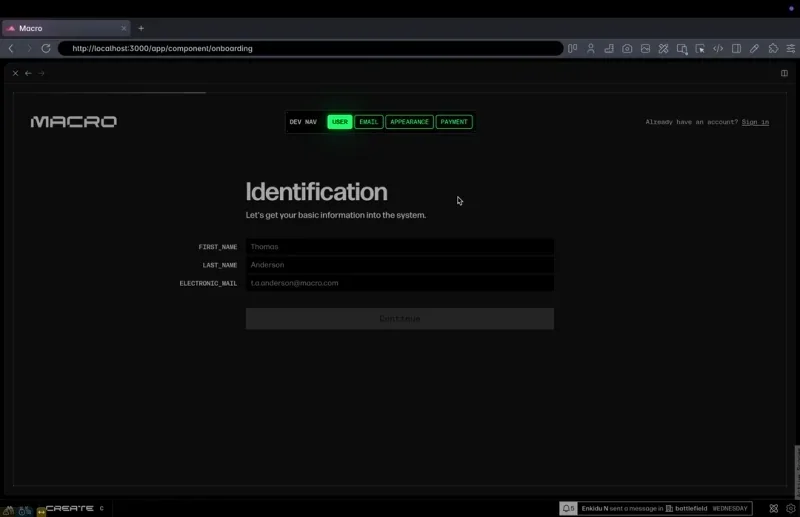Open a new browser tab with plus button
The width and height of the screenshot is (800, 517).
[x=141, y=28]
